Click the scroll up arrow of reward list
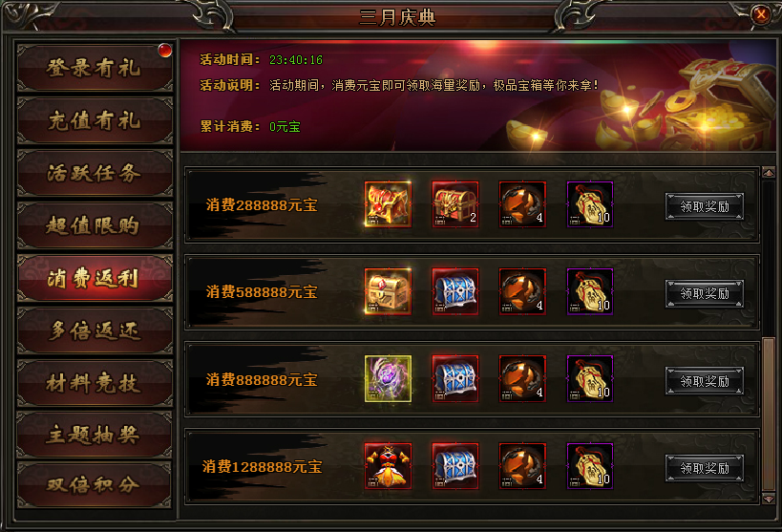Screen dimensions: 782x532 click(x=769, y=173)
